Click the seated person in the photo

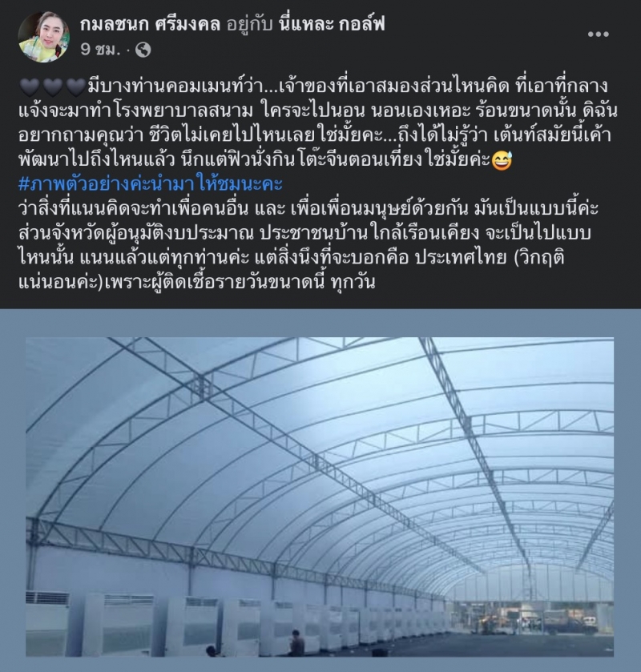296,643
